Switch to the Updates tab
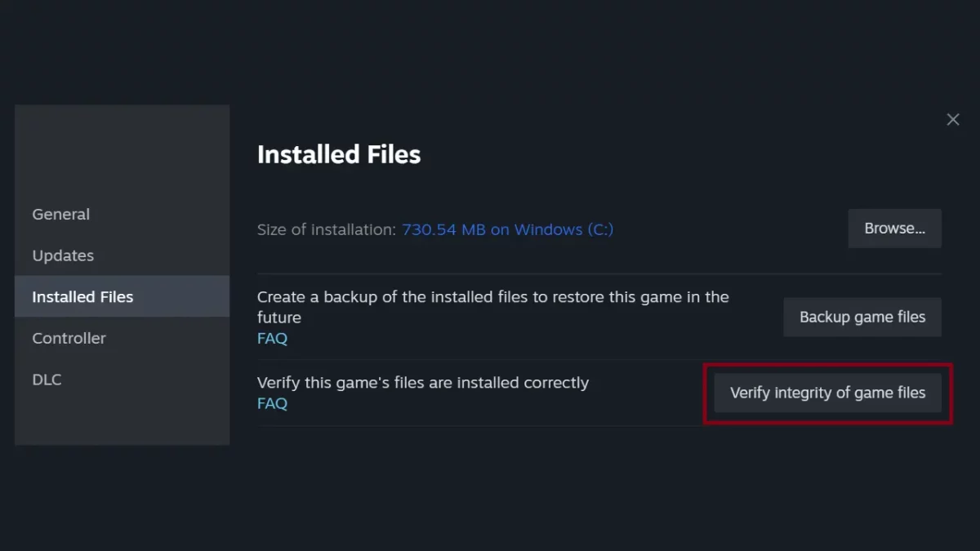Image resolution: width=980 pixels, height=551 pixels. coord(63,256)
